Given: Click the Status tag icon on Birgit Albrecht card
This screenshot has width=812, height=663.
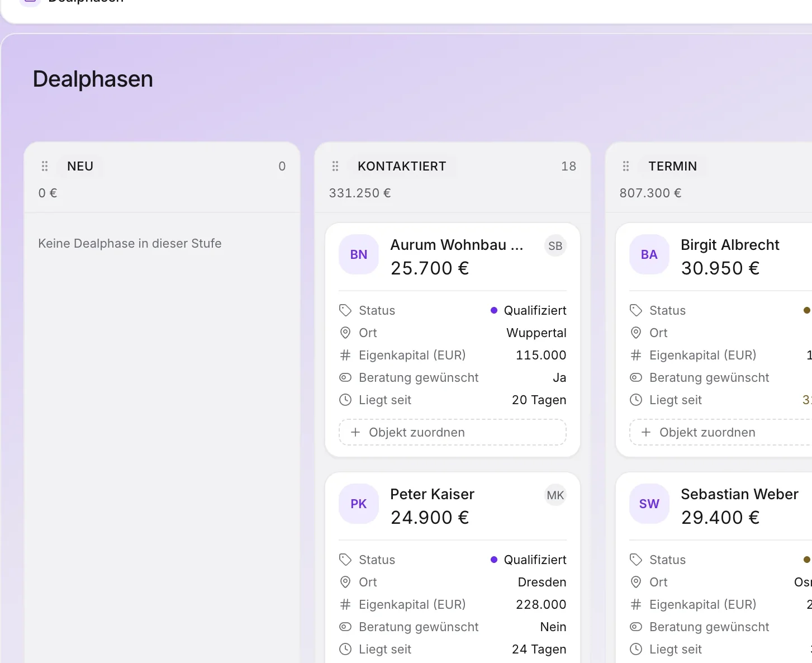Looking at the screenshot, I should (636, 310).
